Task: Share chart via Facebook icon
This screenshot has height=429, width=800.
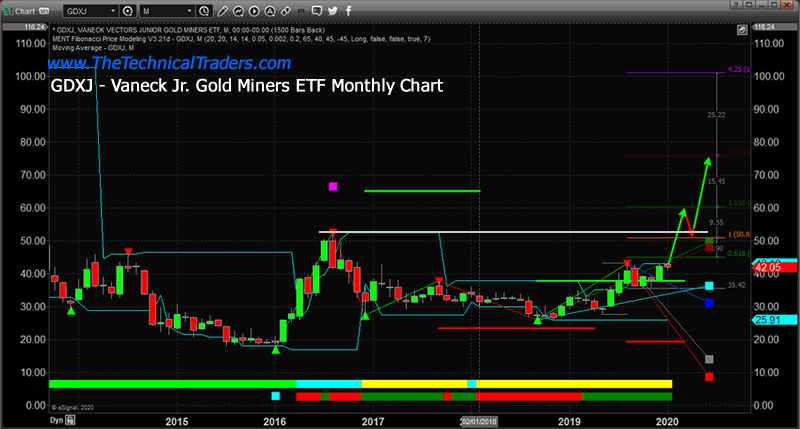Action: tap(348, 11)
